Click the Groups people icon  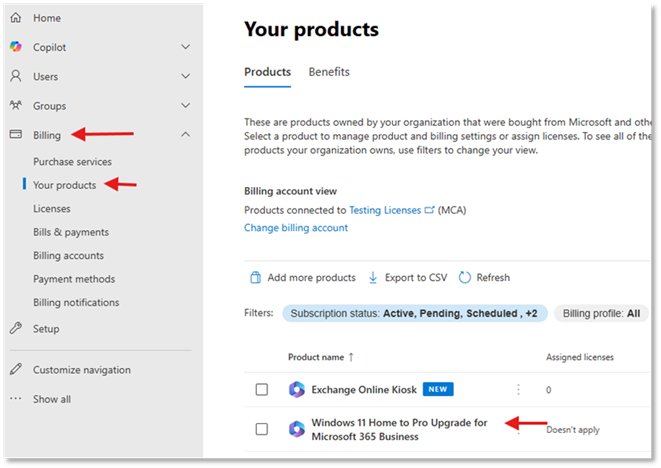pyautogui.click(x=16, y=105)
